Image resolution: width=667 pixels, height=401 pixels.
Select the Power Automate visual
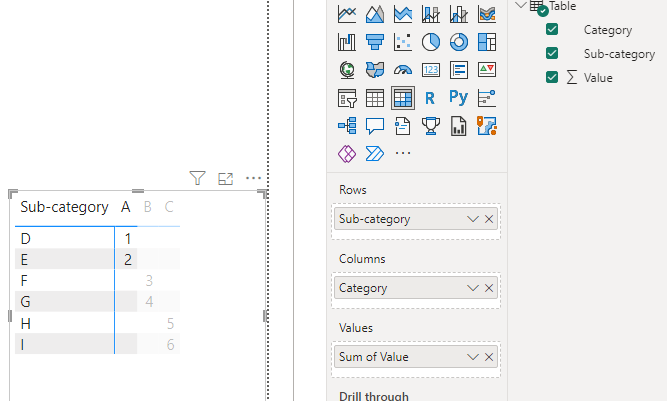tap(375, 154)
